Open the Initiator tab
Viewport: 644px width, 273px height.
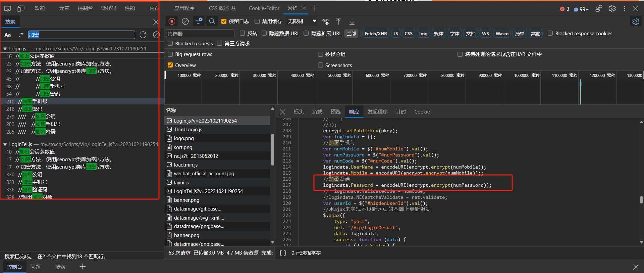pyautogui.click(x=377, y=112)
